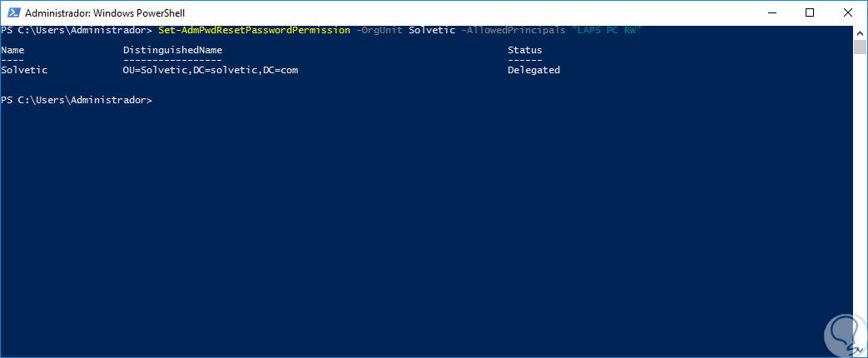Click the "LAPS PC RW" string argument
This screenshot has width=868, height=358.
(603, 31)
